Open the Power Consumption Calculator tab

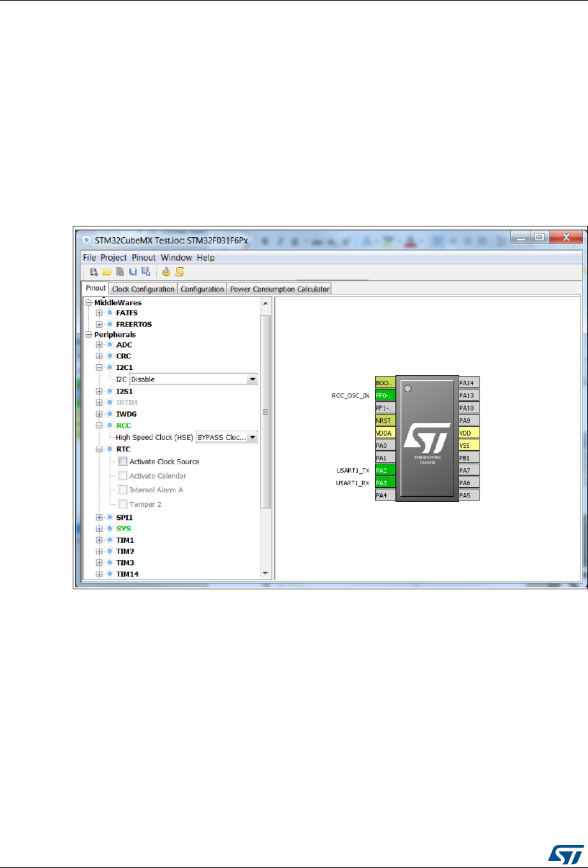[x=279, y=289]
